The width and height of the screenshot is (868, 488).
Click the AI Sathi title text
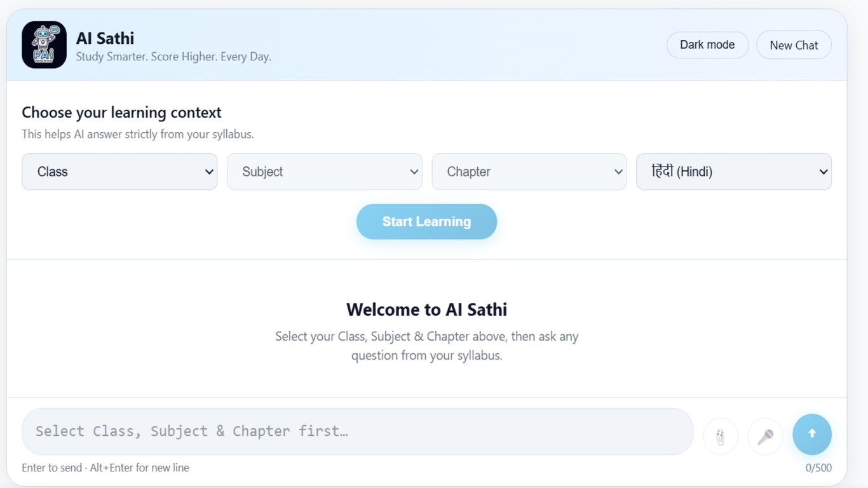(105, 38)
